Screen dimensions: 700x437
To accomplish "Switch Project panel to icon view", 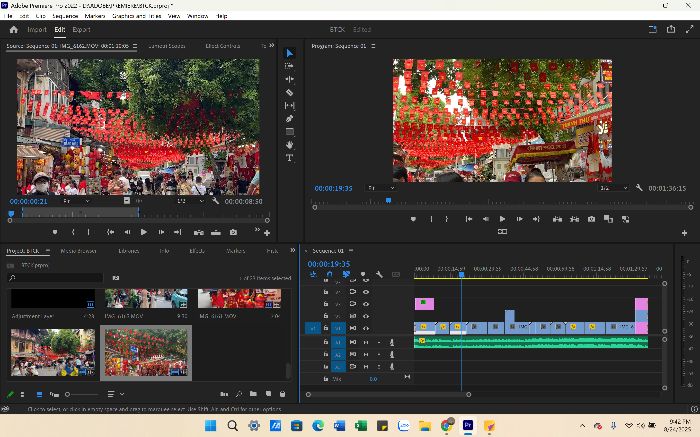I will (39, 394).
